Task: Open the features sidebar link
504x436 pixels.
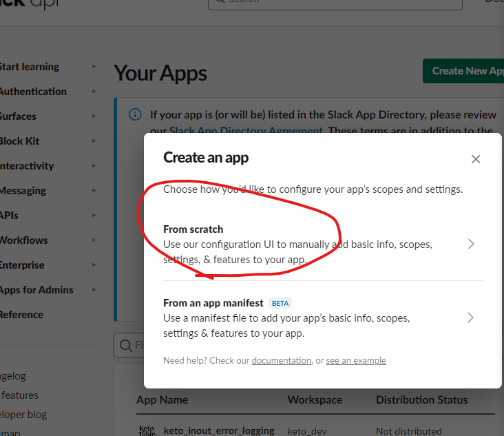Action: point(19,395)
